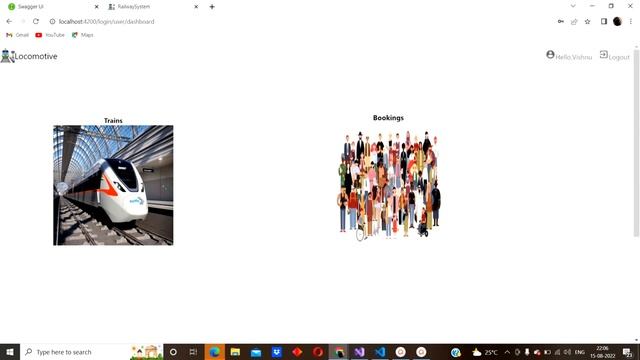Switch to the Swagger UI tab
Screen dimensions: 640x360
click(x=53, y=7)
